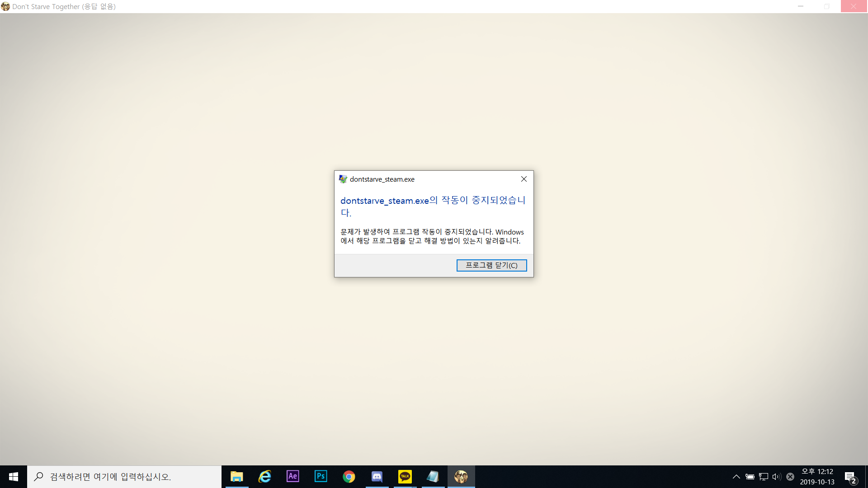Open the battery power status icon

(750, 477)
